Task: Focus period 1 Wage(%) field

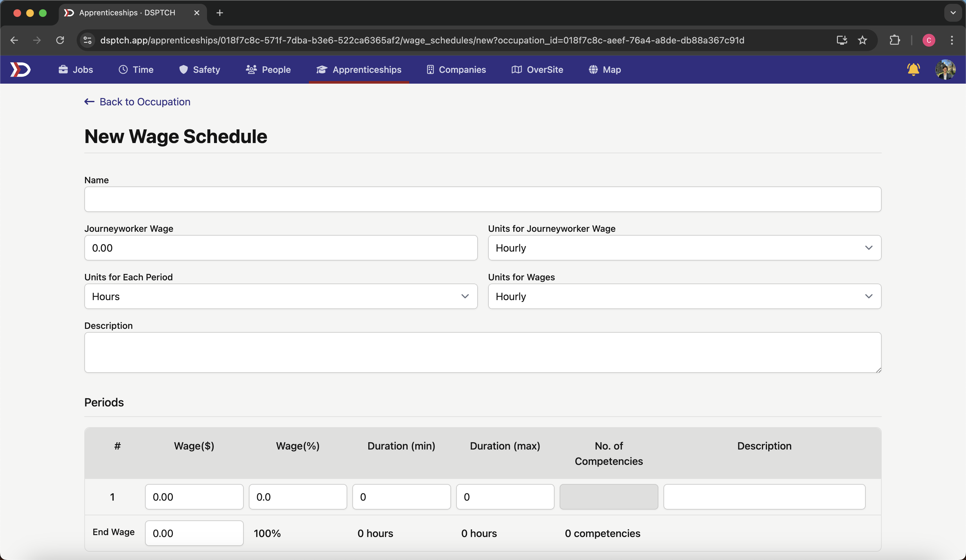Action: point(298,497)
